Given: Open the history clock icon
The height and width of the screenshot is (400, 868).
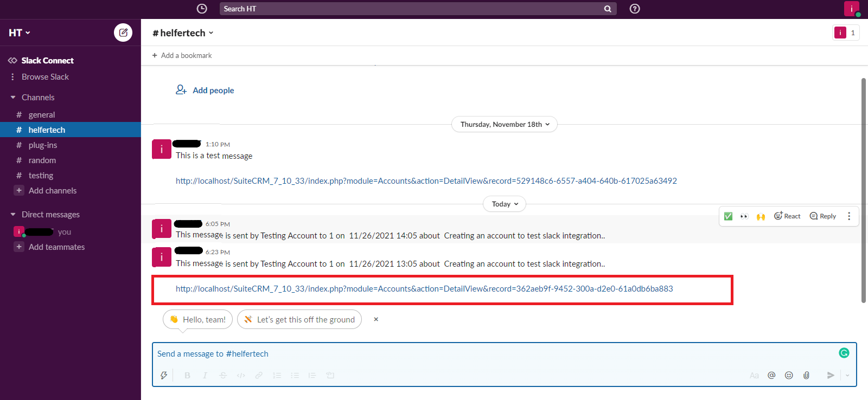Looking at the screenshot, I should pyautogui.click(x=202, y=9).
